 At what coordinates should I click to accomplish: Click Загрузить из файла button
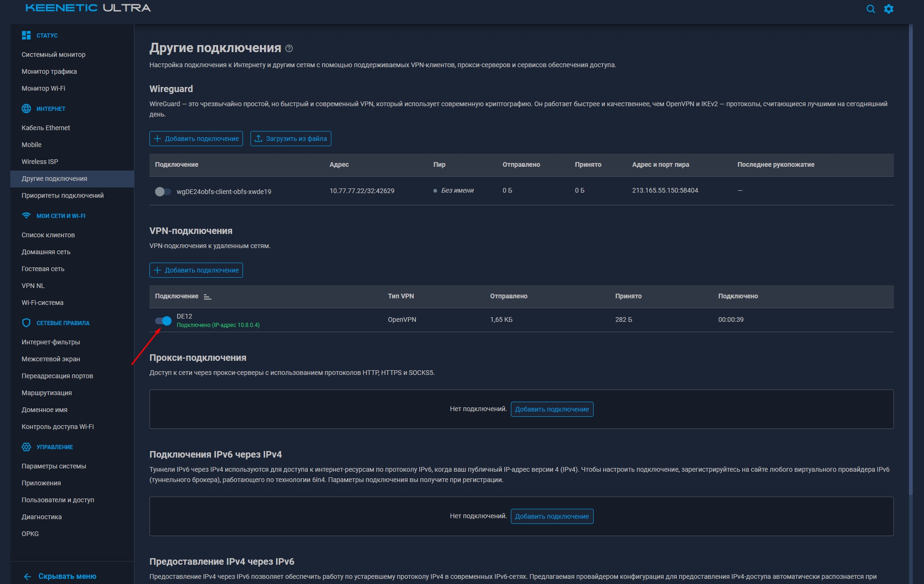tap(290, 138)
